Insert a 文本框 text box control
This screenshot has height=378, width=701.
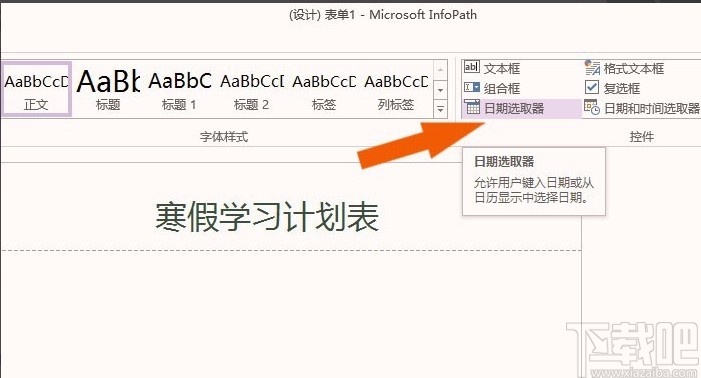[x=492, y=68]
